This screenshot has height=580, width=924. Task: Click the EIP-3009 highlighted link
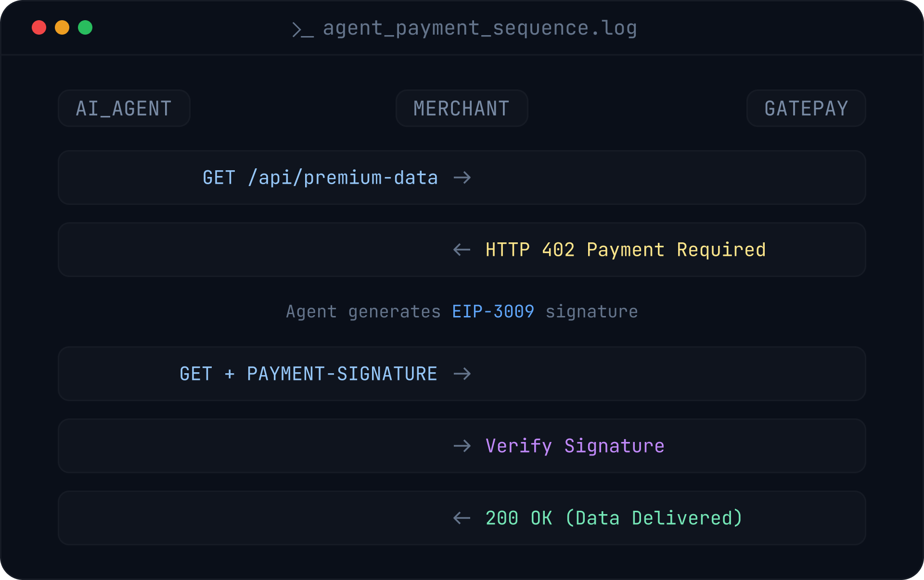coord(493,312)
